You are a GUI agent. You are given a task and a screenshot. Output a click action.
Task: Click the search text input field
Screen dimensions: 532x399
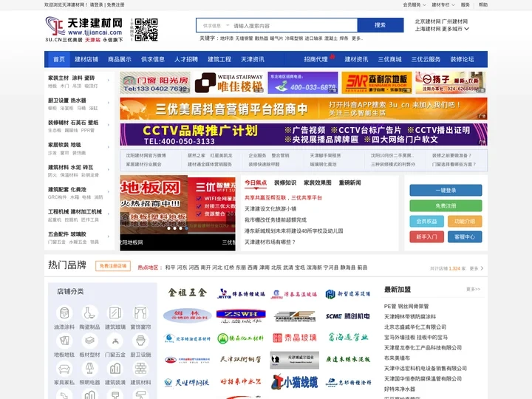click(295, 25)
